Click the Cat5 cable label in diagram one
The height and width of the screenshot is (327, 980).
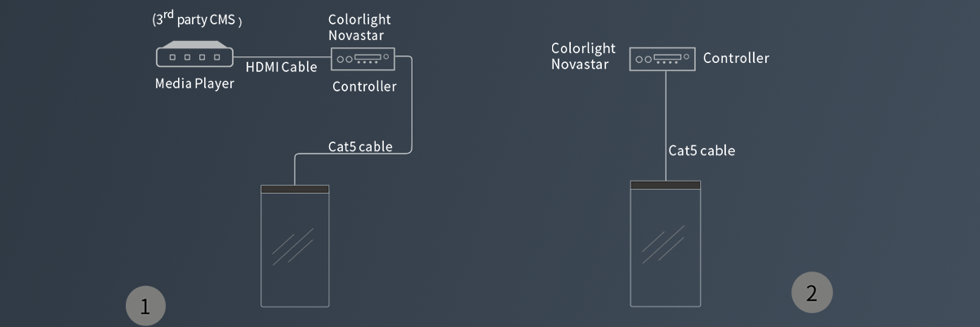pos(360,147)
